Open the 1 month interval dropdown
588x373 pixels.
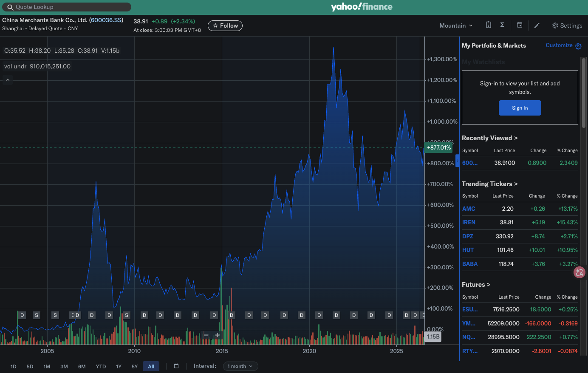[240, 366]
